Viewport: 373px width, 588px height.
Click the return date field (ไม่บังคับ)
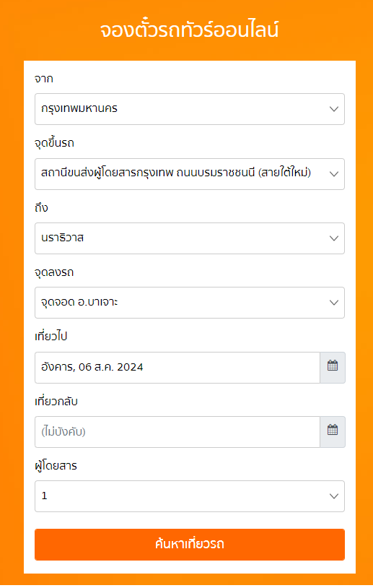click(177, 432)
